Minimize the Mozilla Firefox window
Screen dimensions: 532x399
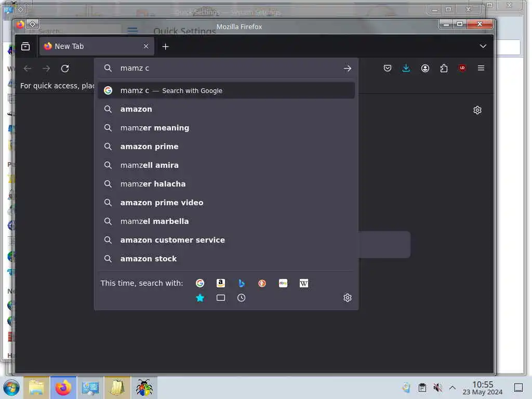tap(446, 24)
